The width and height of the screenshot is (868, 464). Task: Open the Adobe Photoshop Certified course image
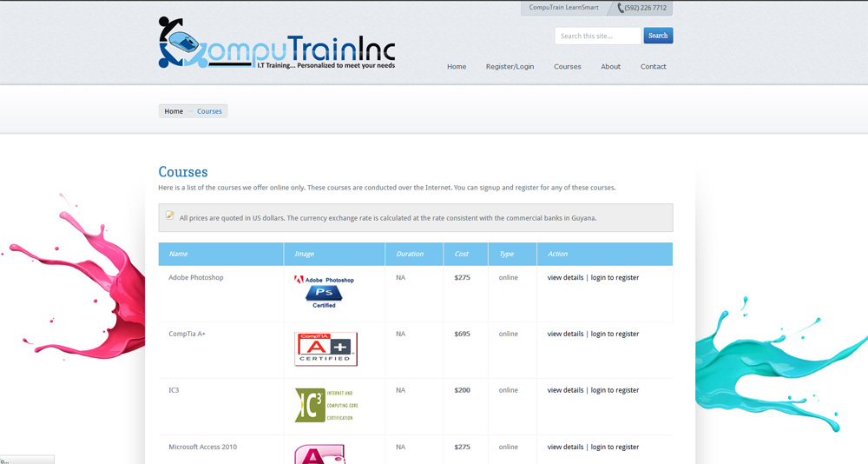324,292
